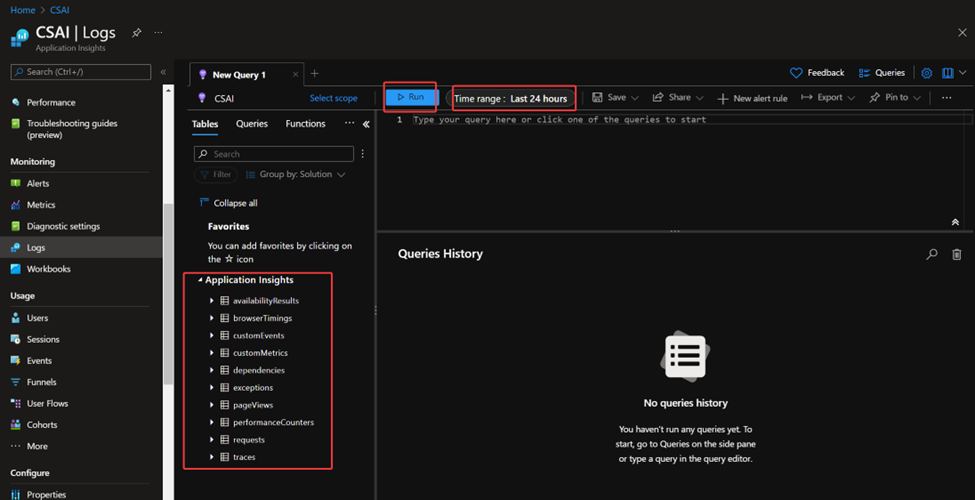The width and height of the screenshot is (975, 500).
Task: Expand the Save dropdown chevron
Action: click(635, 98)
